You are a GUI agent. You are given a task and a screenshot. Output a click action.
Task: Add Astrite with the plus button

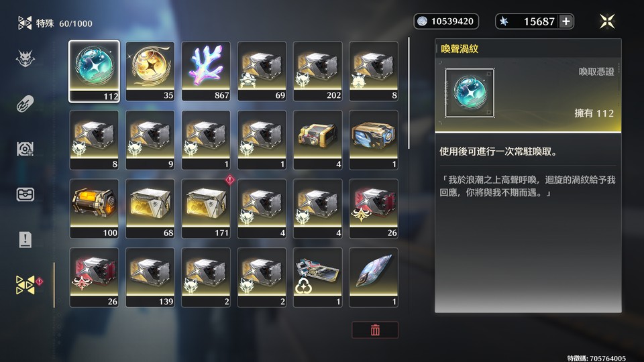(566, 21)
